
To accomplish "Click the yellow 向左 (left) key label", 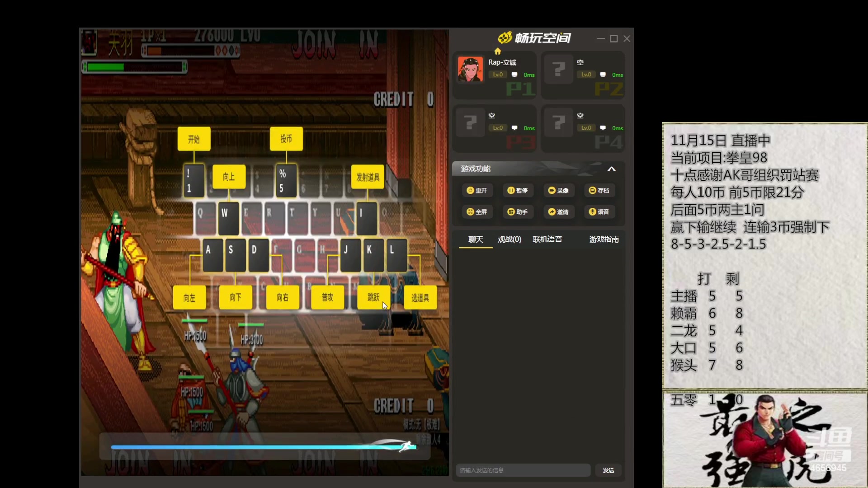I will [x=189, y=298].
